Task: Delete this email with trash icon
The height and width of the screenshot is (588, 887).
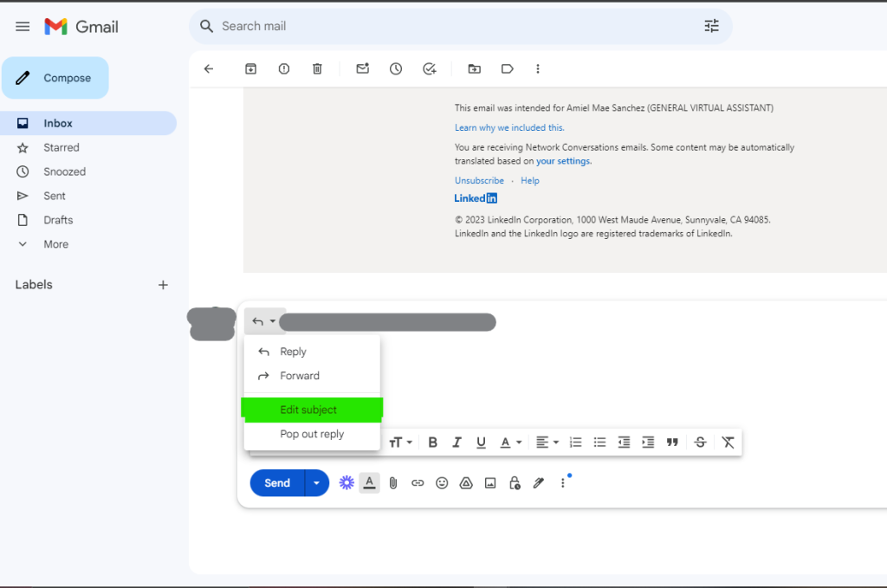Action: (x=317, y=69)
